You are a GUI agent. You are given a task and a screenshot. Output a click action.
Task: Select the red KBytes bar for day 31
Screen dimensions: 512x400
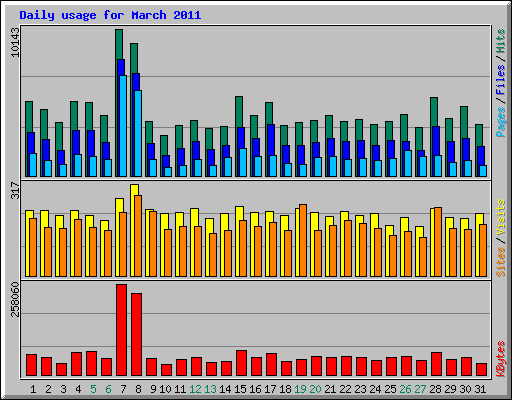click(481, 370)
